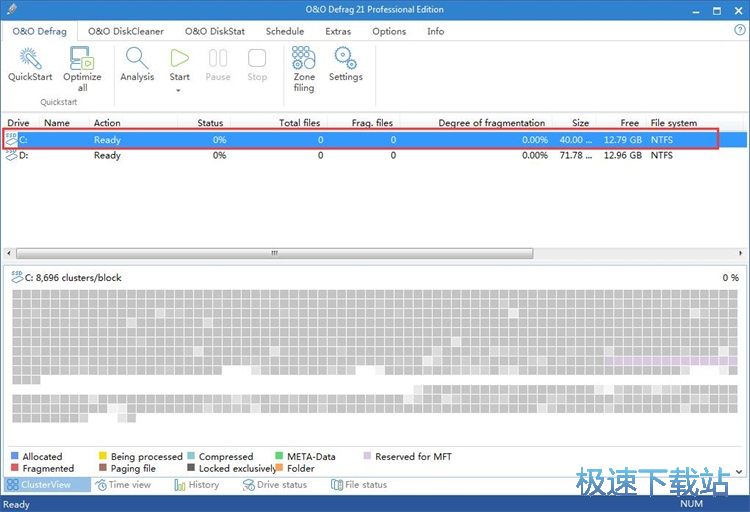
Task: Open the O&O Defrag ribbon tab
Action: pos(40,31)
